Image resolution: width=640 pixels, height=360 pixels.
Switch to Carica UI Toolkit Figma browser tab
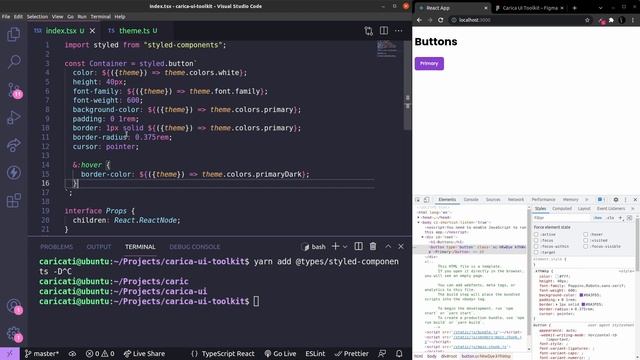(x=529, y=8)
